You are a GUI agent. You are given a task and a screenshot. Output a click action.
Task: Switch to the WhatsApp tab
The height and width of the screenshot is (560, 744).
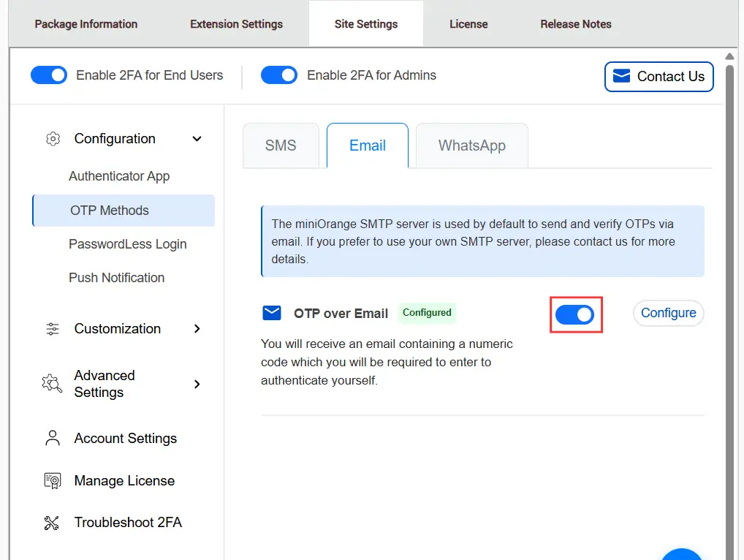pyautogui.click(x=471, y=145)
